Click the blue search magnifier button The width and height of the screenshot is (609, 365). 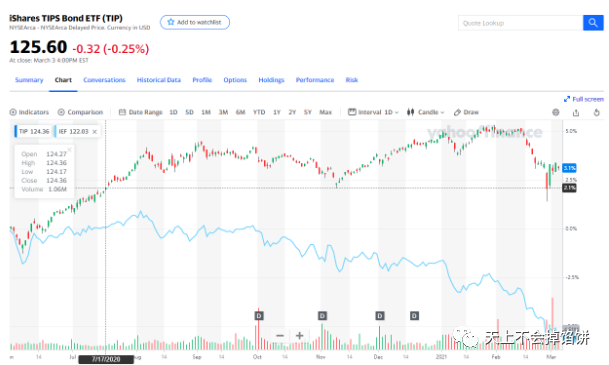tap(593, 23)
